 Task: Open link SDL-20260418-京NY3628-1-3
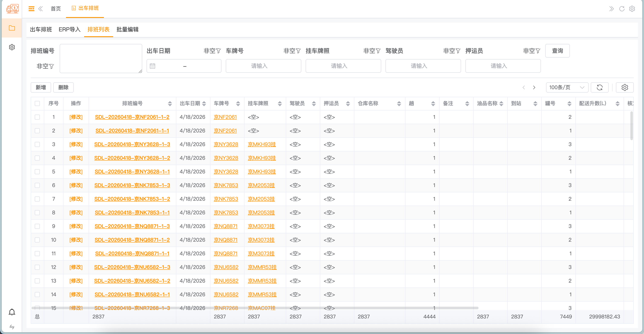(132, 144)
